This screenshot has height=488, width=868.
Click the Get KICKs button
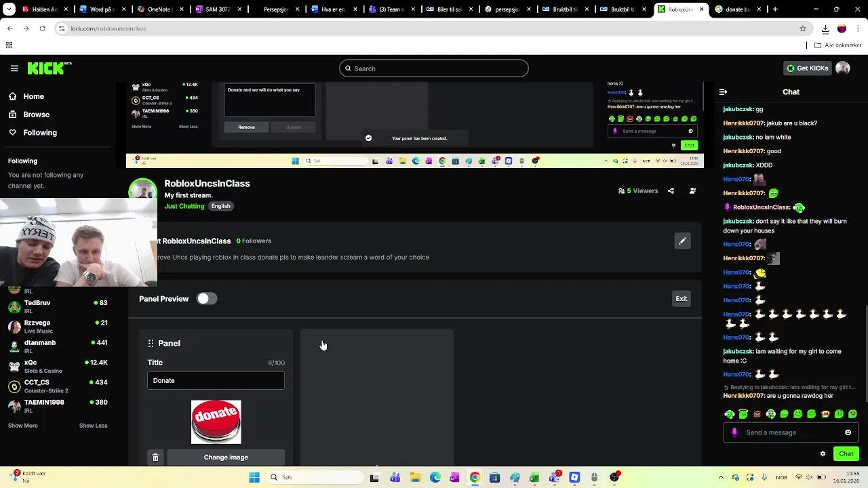807,68
